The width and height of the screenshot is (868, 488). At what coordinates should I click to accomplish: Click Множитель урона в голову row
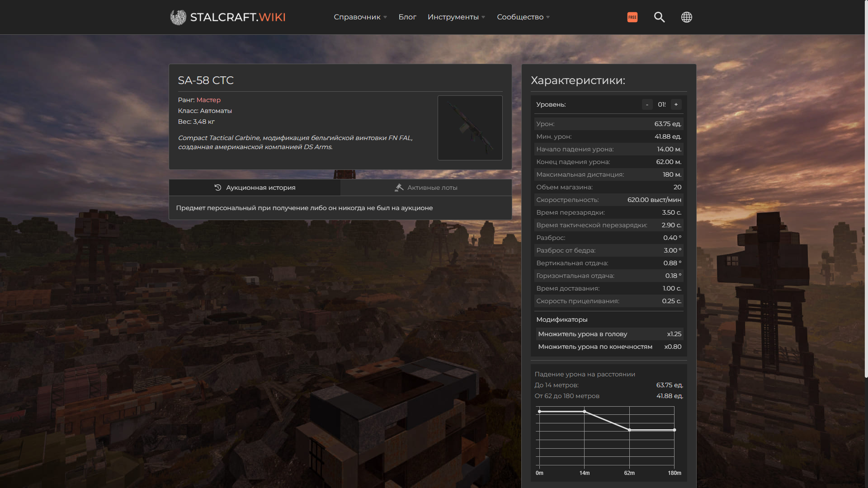coord(610,334)
